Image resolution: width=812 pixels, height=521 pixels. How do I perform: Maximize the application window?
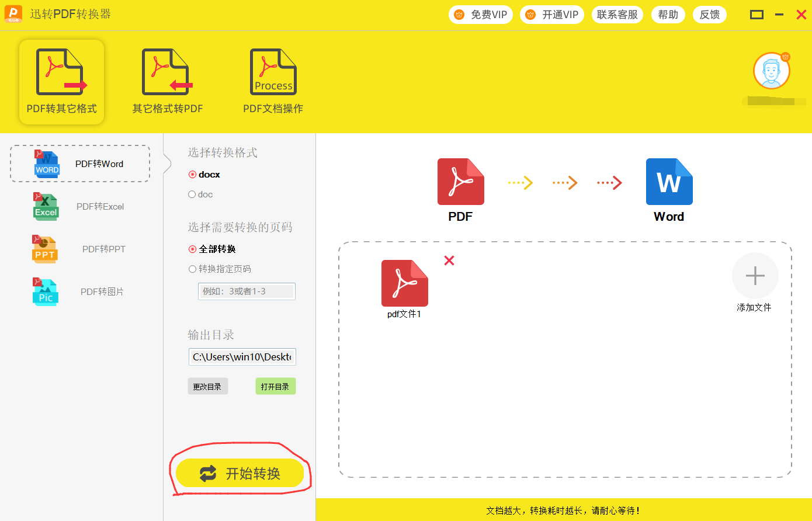757,15
